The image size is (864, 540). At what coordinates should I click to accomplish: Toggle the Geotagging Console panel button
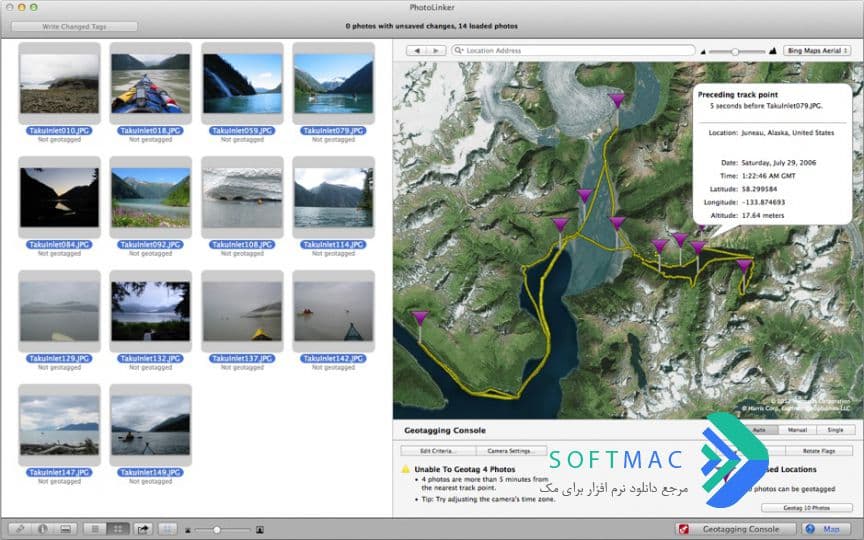tap(736, 529)
